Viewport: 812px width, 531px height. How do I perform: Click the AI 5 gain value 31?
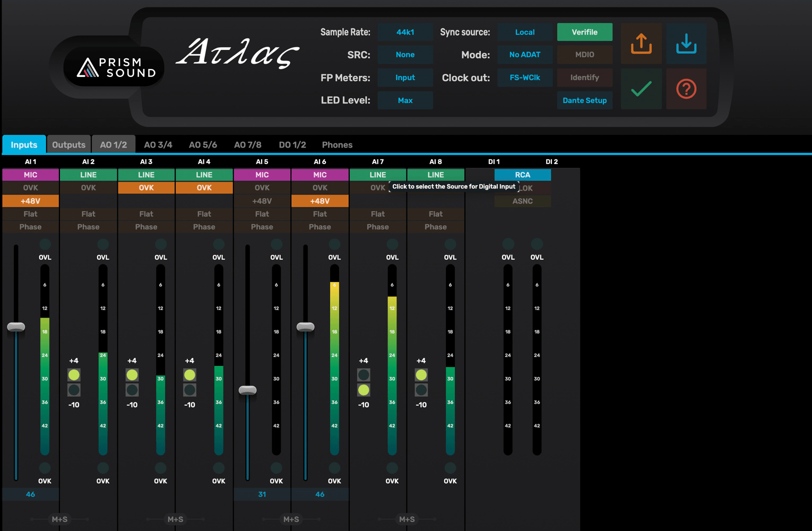262,494
